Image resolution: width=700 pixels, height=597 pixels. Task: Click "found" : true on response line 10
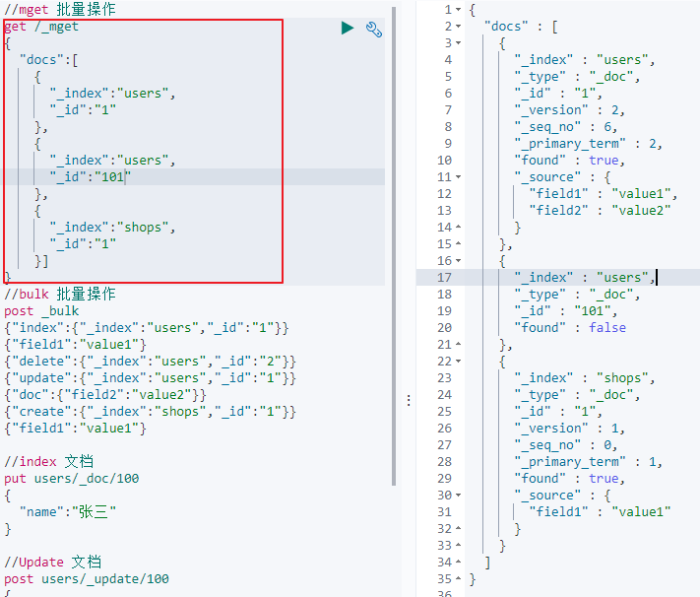[570, 161]
